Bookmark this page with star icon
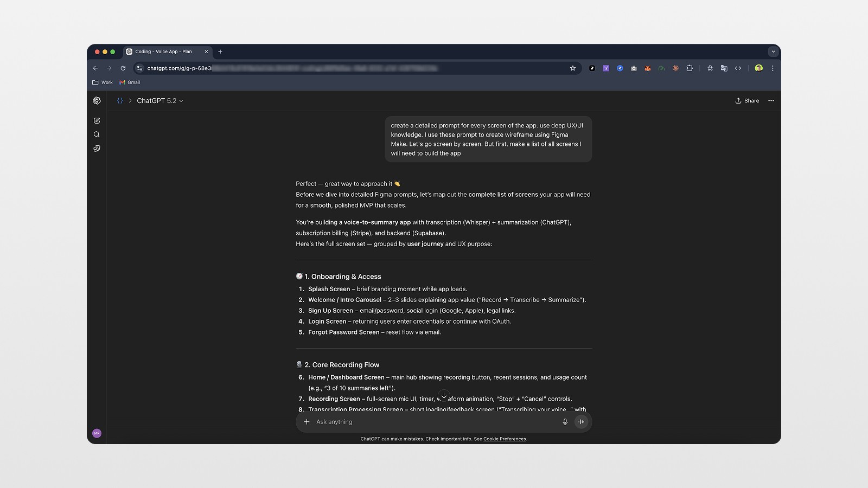The height and width of the screenshot is (488, 868). click(572, 68)
